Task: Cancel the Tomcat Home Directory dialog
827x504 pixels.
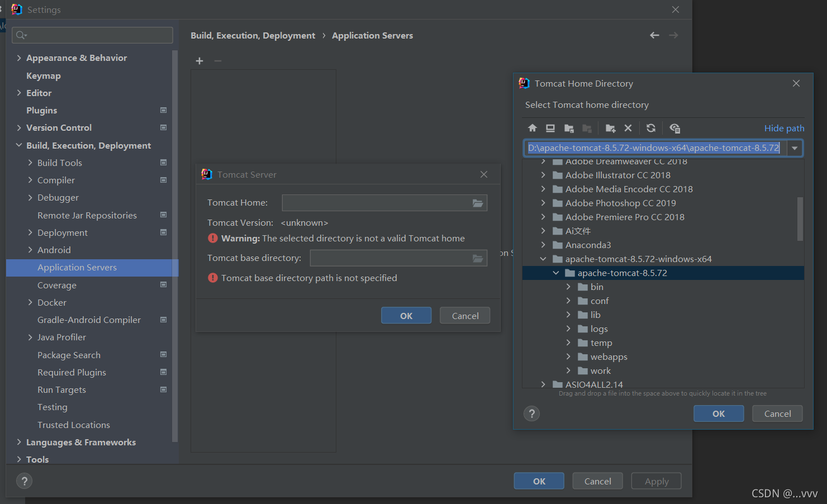Action: coord(777,413)
